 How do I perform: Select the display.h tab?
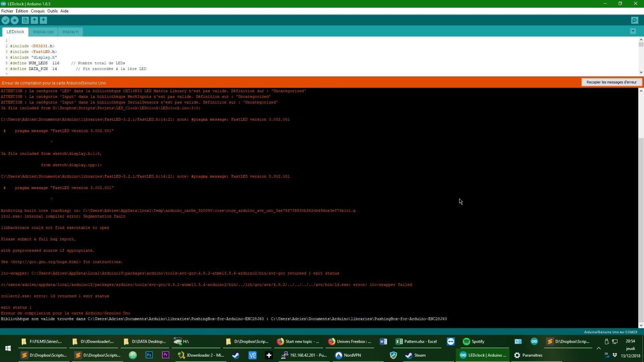pos(70,32)
